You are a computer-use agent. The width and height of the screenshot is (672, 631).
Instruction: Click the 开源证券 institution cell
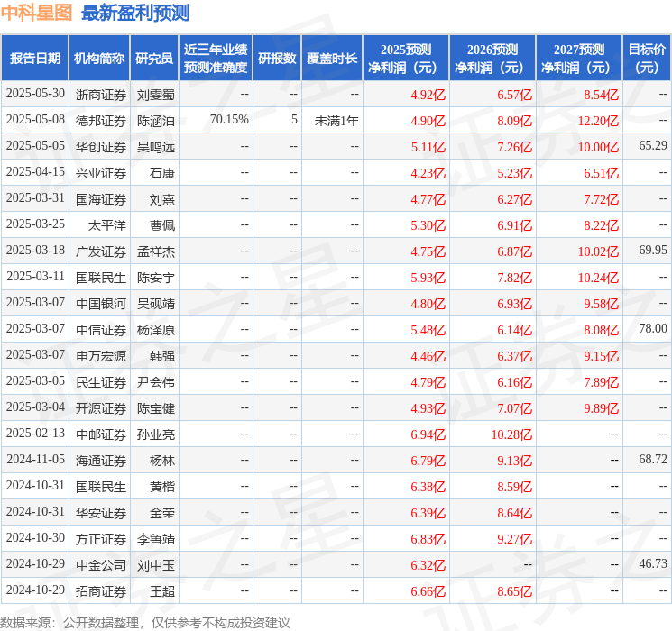101,408
